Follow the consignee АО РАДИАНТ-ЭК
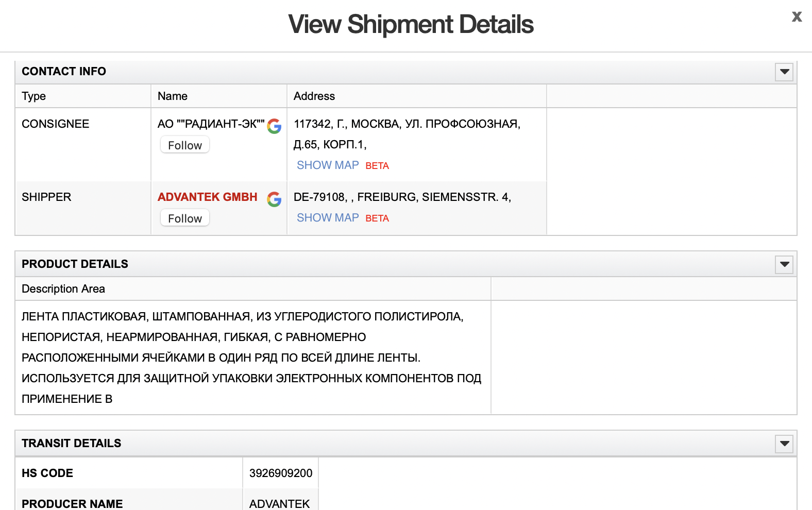 pos(185,145)
